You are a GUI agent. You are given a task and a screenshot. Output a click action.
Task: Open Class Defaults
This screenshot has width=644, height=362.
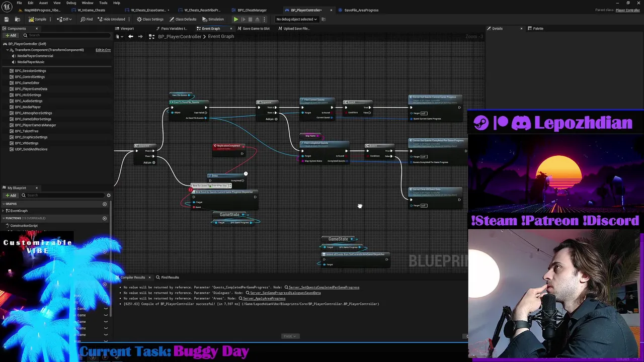[x=183, y=19]
